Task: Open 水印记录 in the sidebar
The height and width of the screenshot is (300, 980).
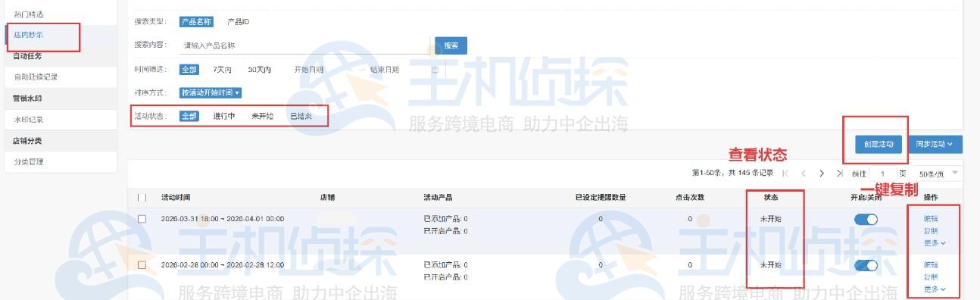Action: [29, 119]
